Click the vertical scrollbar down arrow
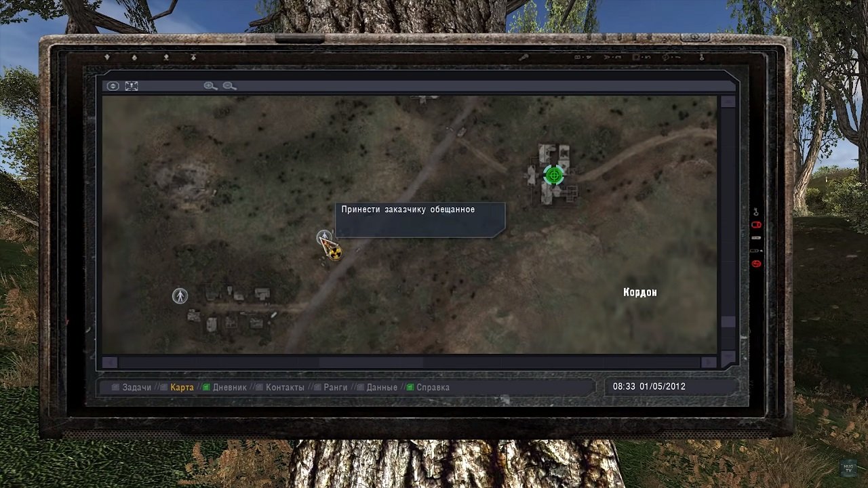The width and height of the screenshot is (868, 488). [x=728, y=357]
